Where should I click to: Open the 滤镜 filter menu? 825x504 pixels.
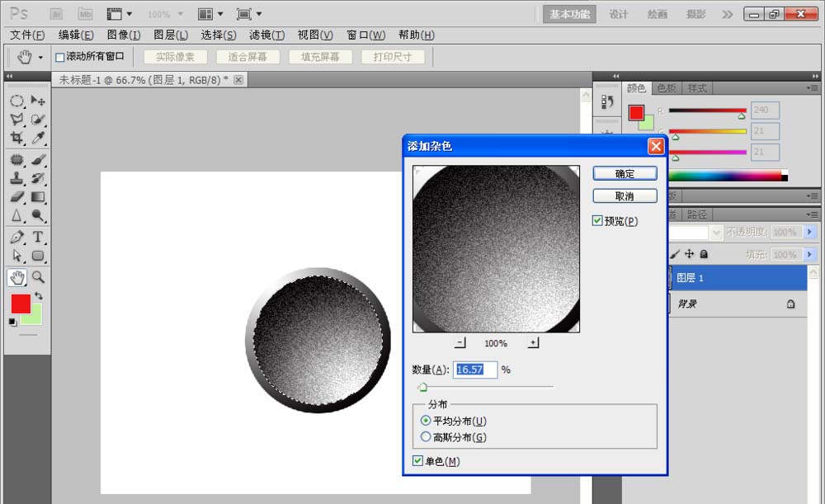(x=266, y=35)
